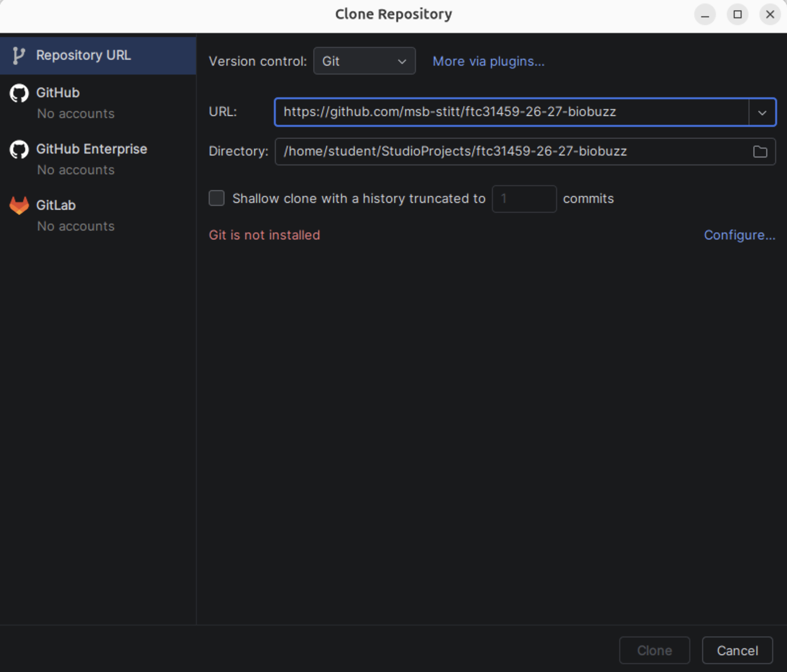787x672 pixels.
Task: Select the Repository URL tab
Action: 98,56
